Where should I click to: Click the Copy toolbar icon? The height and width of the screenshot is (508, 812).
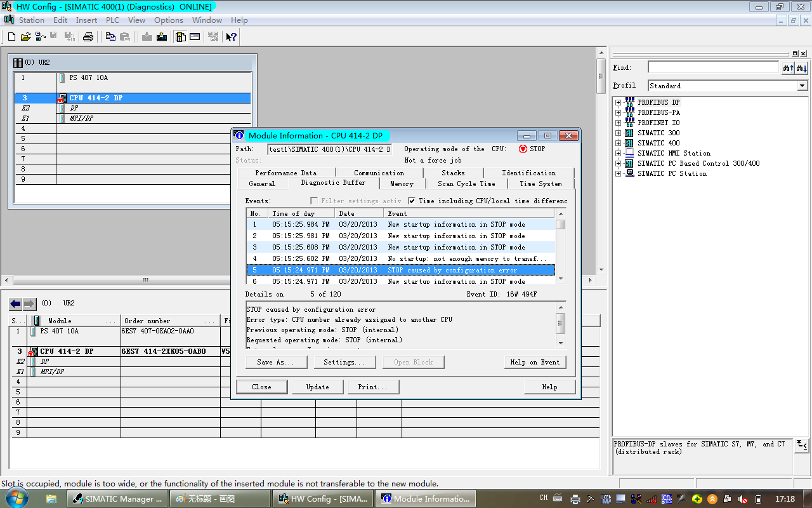click(x=111, y=37)
